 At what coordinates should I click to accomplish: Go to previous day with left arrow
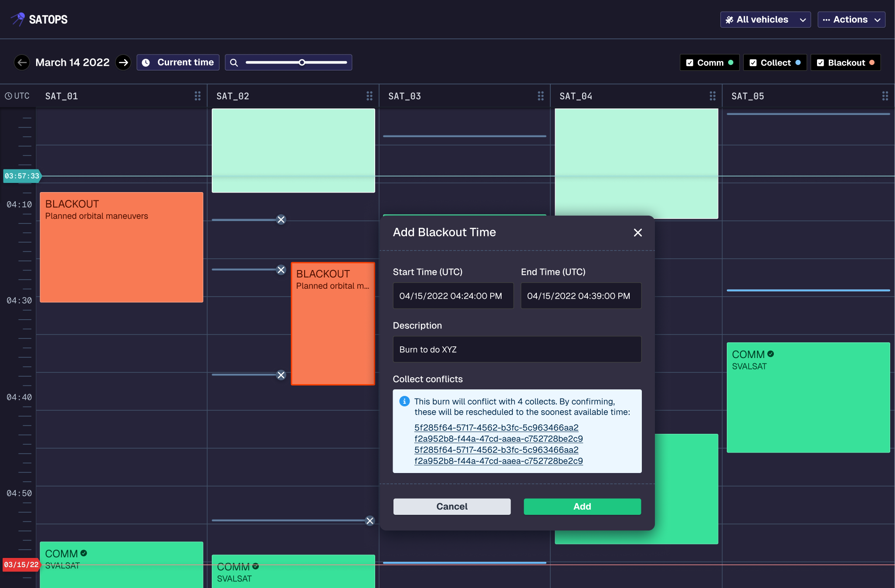22,62
